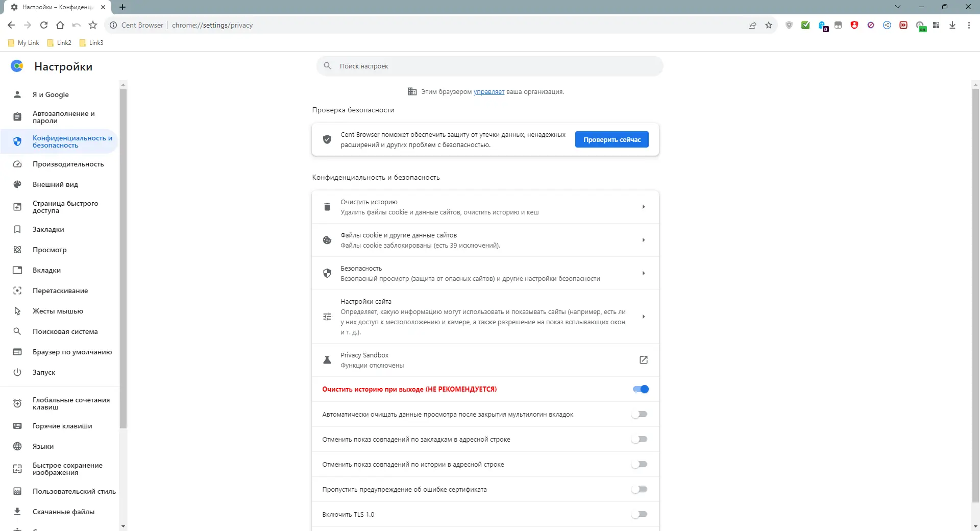Expand Настройки сайта row arrow
The width and height of the screenshot is (980, 531).
[x=644, y=317]
